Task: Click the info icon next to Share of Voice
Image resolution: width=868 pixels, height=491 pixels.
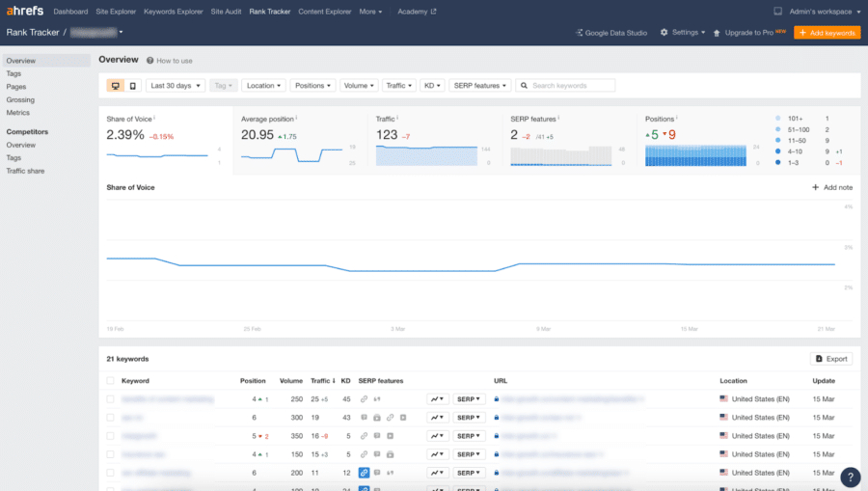Action: tap(154, 118)
